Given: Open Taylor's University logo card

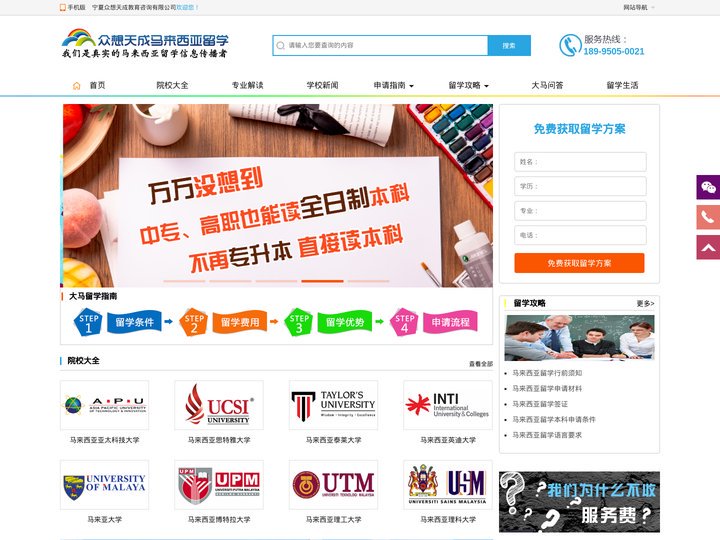Looking at the screenshot, I should pos(333,405).
